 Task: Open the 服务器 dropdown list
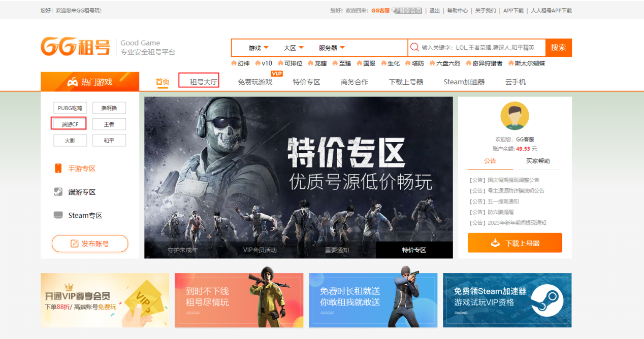(332, 48)
